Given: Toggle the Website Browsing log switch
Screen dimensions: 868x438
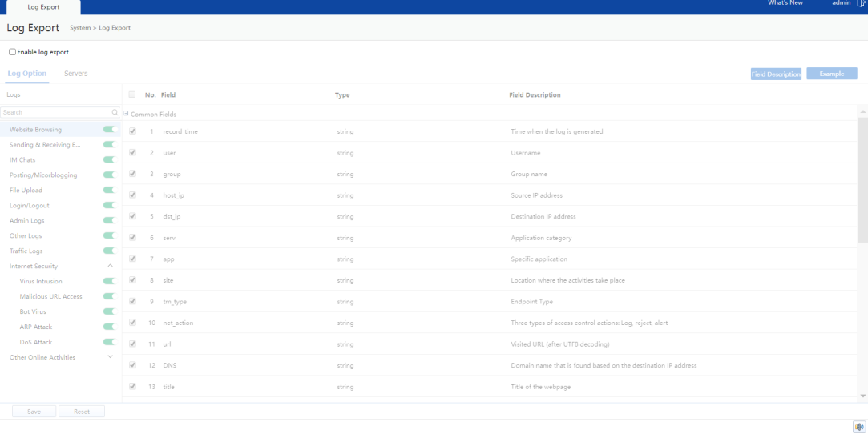Looking at the screenshot, I should click(109, 129).
